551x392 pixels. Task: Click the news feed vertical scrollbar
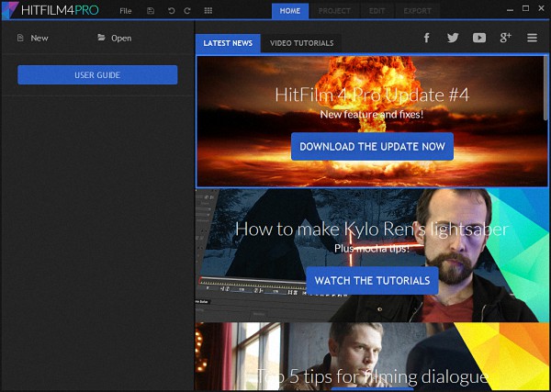pyautogui.click(x=545, y=88)
